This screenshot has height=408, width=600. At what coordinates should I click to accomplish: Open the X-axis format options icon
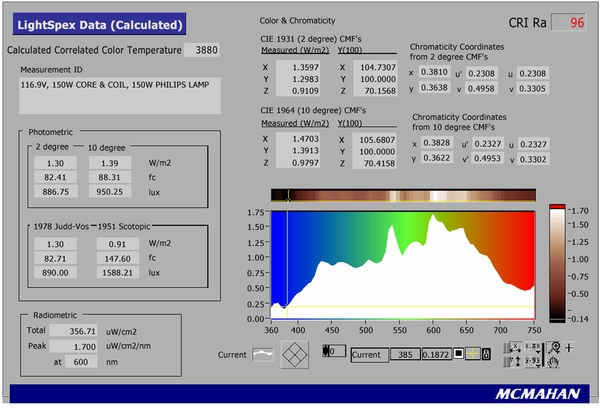(x=533, y=348)
